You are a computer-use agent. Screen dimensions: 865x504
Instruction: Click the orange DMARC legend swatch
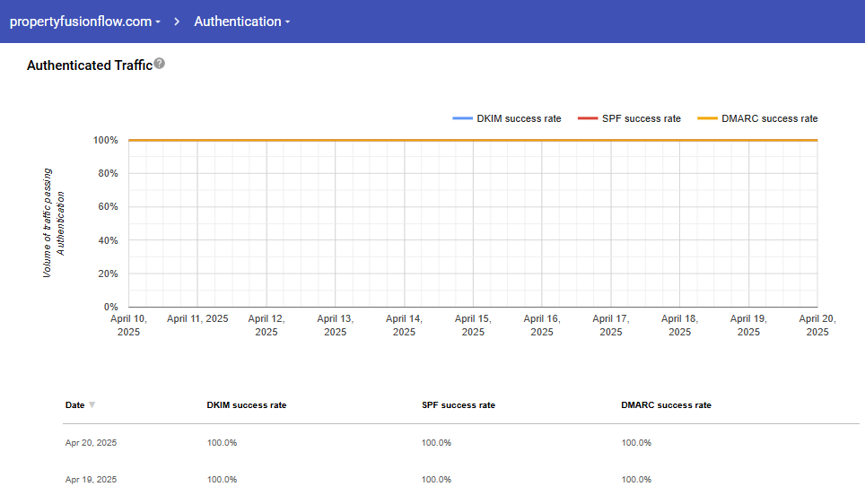708,118
